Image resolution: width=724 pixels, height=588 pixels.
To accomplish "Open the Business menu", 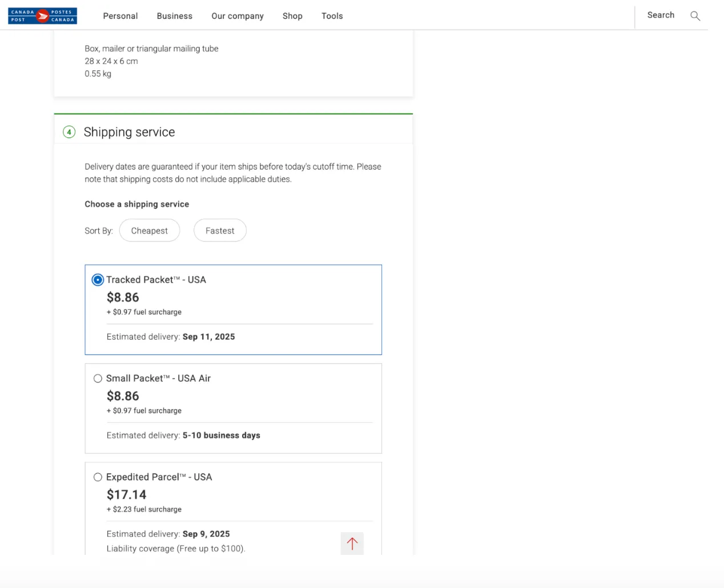I will (x=174, y=16).
